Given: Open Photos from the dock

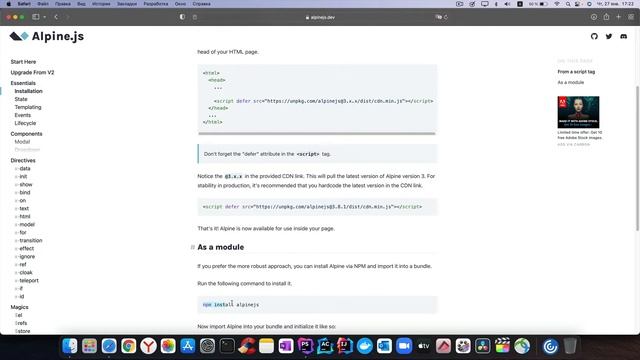Looking at the screenshot, I should tap(168, 346).
